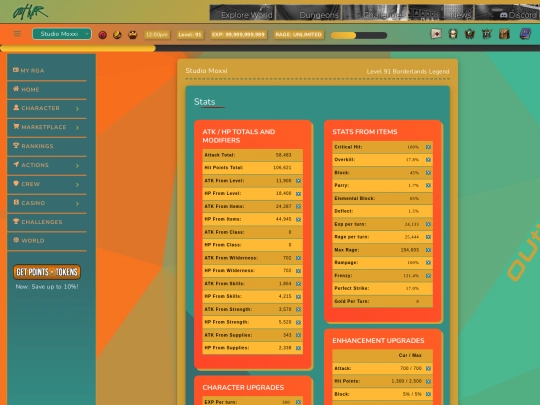Click the Outwar logo
Screen dimensions: 540x405
tap(30, 12)
